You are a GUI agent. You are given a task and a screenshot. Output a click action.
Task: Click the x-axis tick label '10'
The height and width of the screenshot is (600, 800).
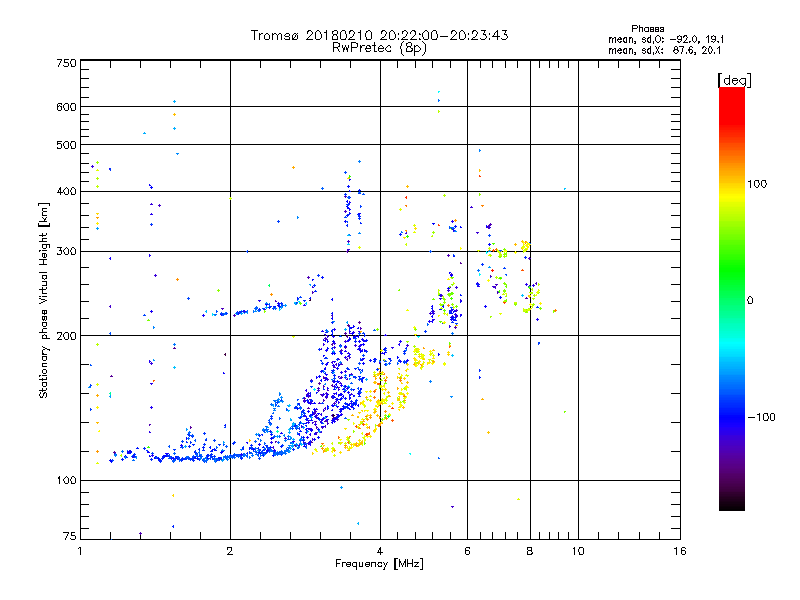click(578, 551)
